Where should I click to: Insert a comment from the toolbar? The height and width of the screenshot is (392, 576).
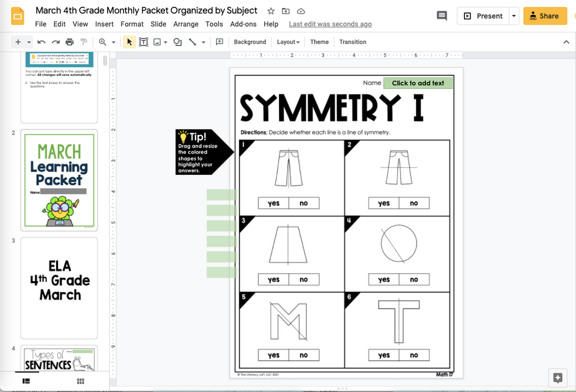[x=219, y=42]
